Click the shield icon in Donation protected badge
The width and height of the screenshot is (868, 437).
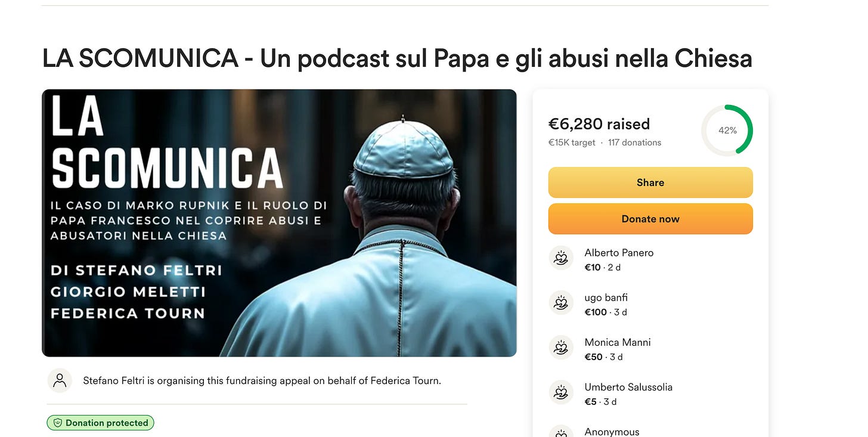[x=58, y=423]
